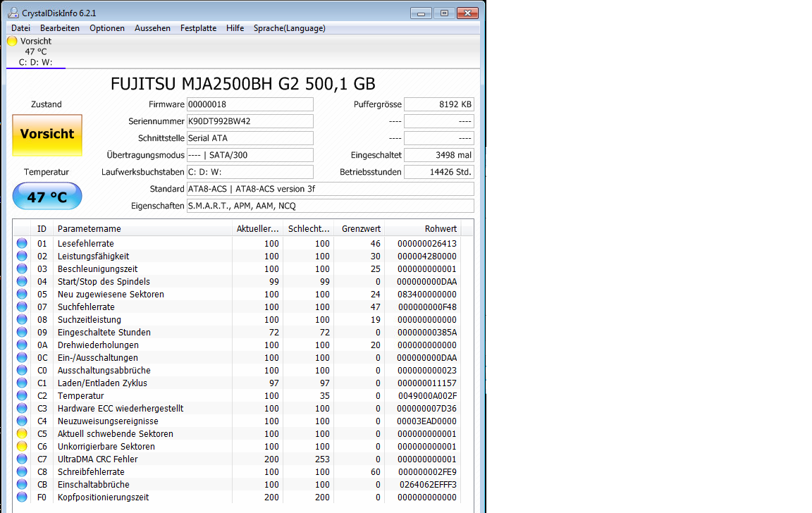
Task: Click the Rohwert column header
Action: pos(422,228)
